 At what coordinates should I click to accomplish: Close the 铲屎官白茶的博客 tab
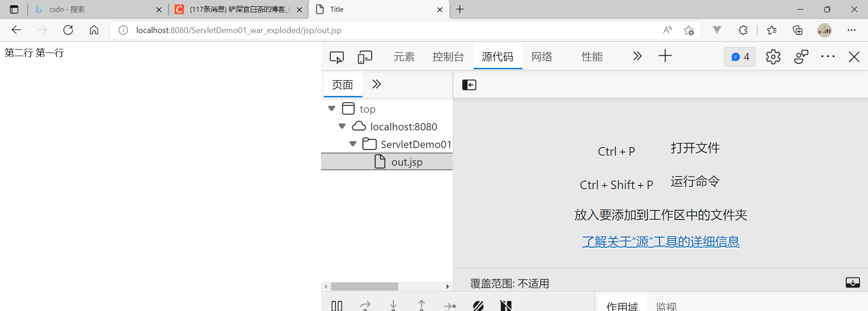(299, 10)
